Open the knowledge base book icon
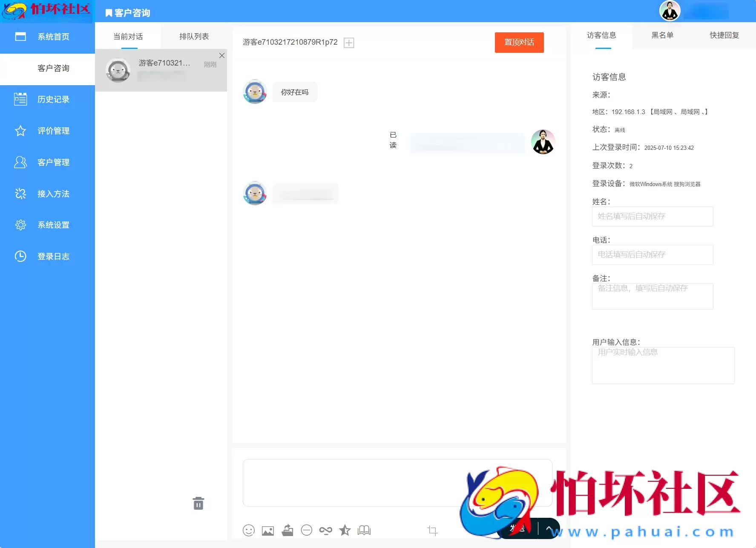This screenshot has height=548, width=756. 364,530
